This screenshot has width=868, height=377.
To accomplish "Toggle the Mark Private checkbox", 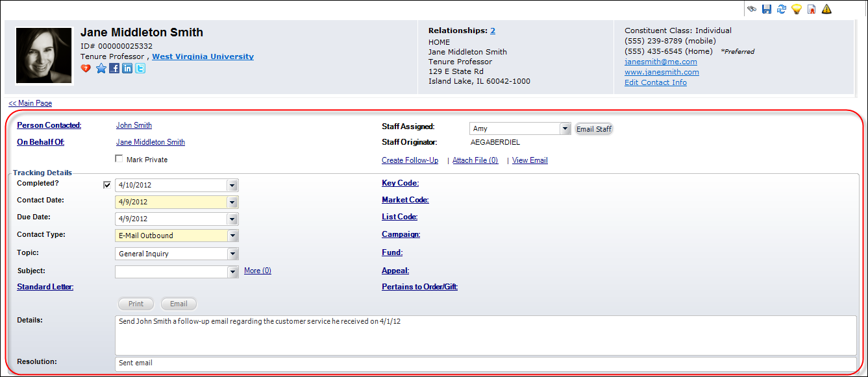I will (119, 159).
